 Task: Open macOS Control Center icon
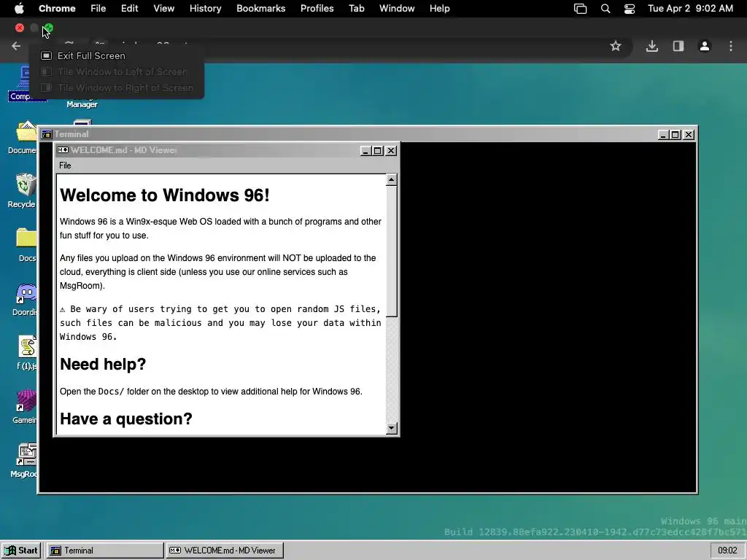[630, 9]
